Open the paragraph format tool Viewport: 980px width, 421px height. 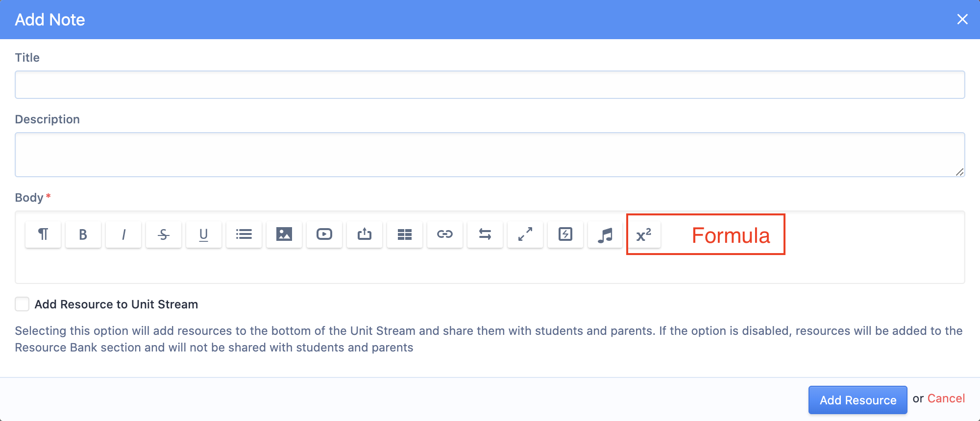(43, 234)
